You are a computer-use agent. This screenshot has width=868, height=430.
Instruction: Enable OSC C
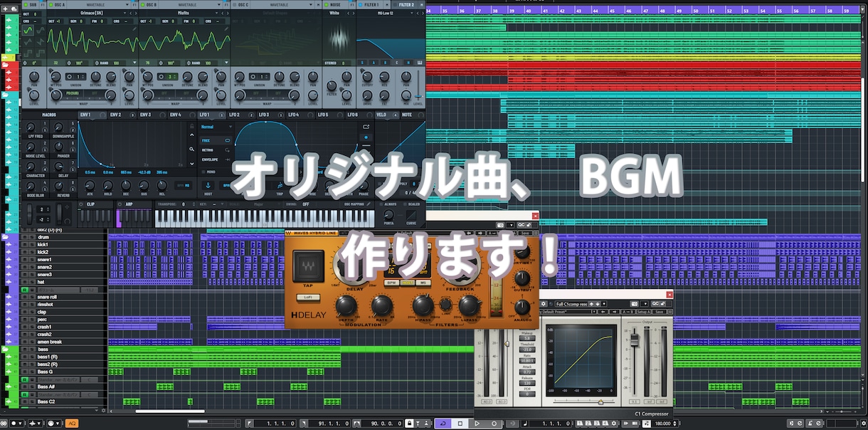tap(234, 5)
